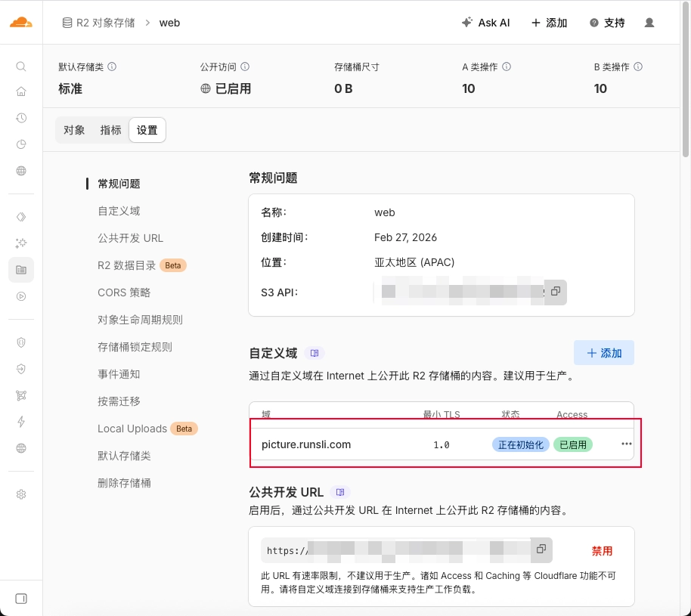Open the top 添加 menu
This screenshot has height=616, width=691.
click(x=549, y=23)
